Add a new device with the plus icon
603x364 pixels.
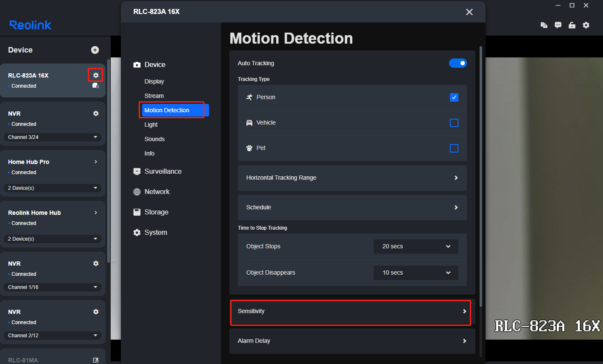95,50
